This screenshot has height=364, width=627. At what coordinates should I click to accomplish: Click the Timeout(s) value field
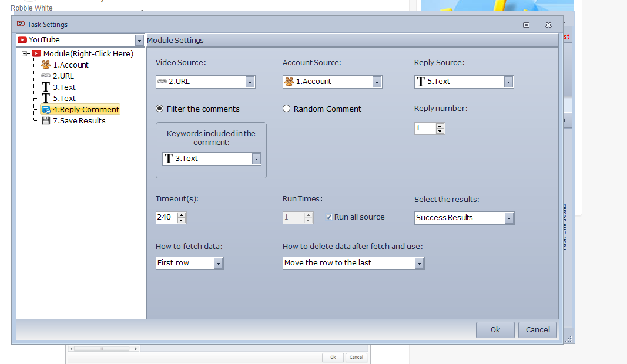[x=165, y=217]
